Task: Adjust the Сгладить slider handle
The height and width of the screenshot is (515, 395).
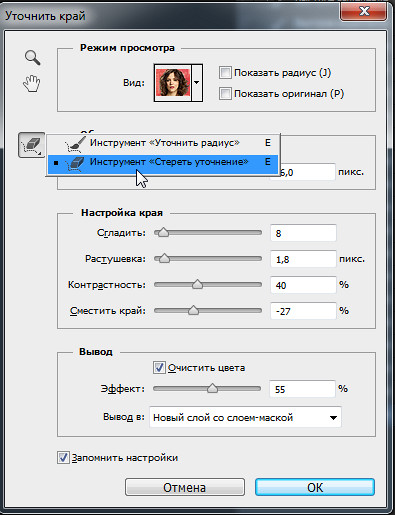Action: click(x=163, y=232)
